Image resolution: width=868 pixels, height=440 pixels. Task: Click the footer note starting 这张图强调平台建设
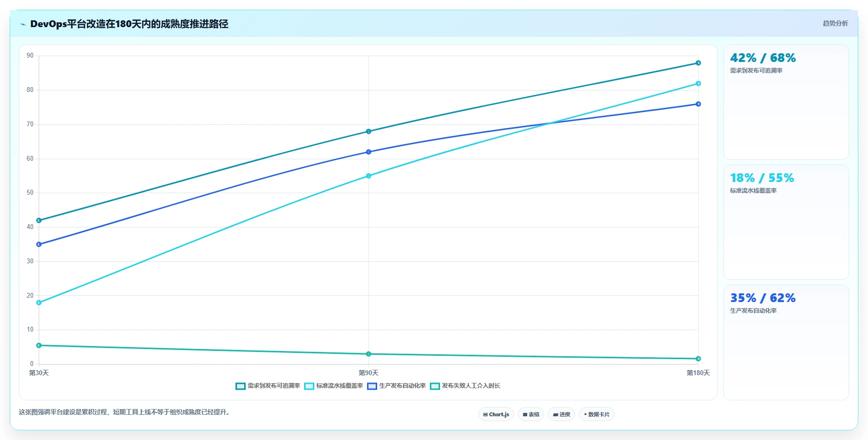tap(125, 412)
